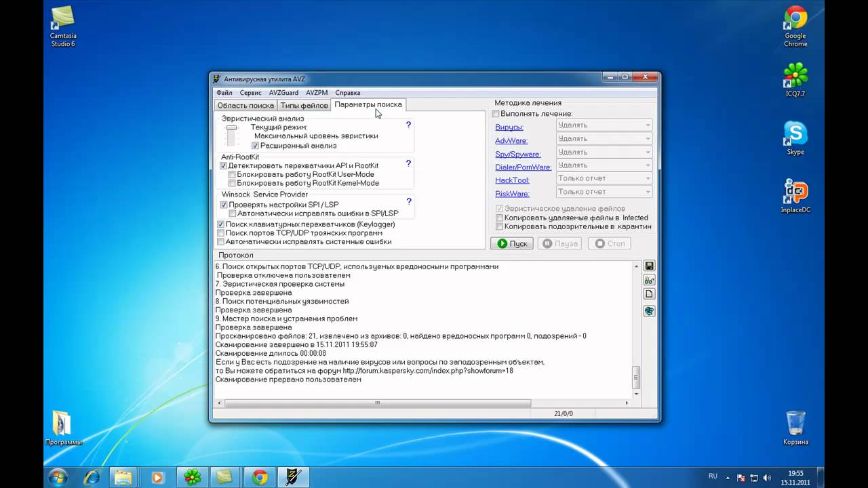Open the AVZGuard menu
Screen dimensions: 868x488
(x=283, y=92)
